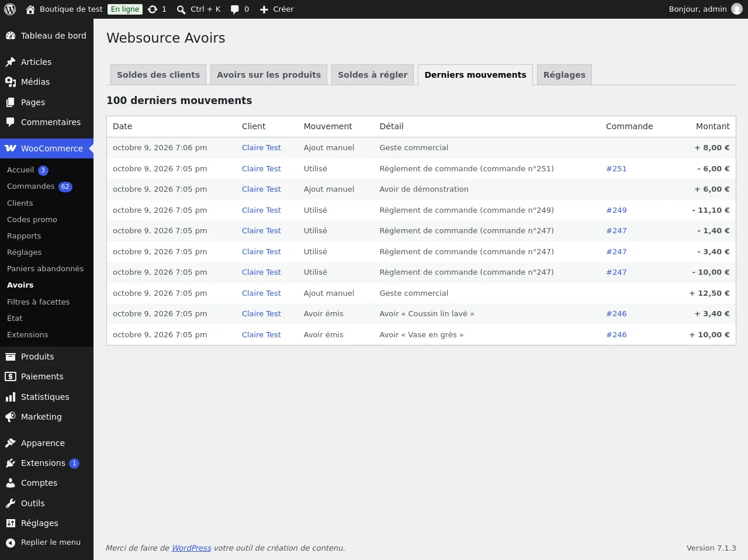Click the Marketing megaphone icon

11,417
